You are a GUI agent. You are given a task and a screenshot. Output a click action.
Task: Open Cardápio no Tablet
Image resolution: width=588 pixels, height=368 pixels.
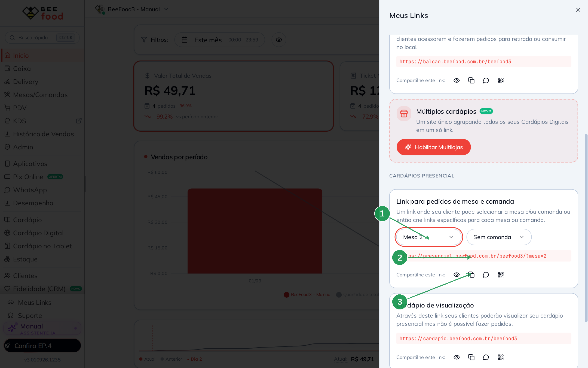42,246
